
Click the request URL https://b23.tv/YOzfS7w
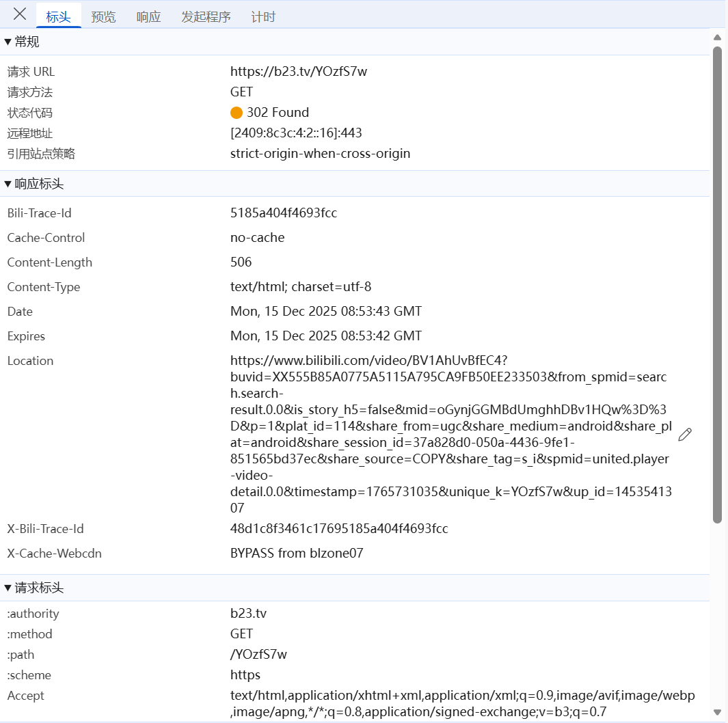click(x=299, y=72)
